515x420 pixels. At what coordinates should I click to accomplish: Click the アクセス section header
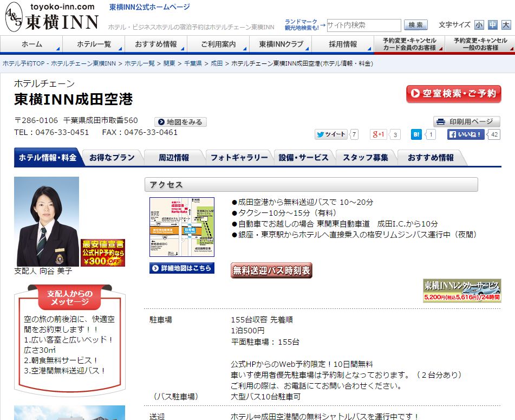click(311, 185)
